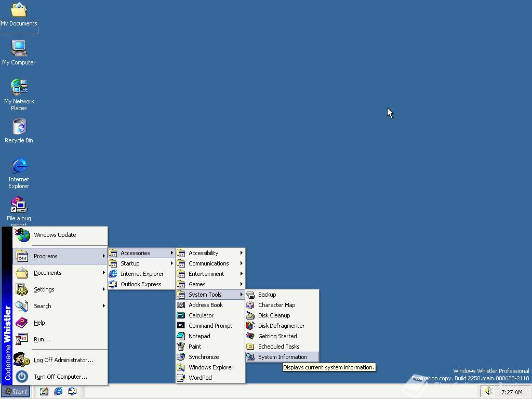Expand the Entertainment submenu arrow
Viewport: 532px width, 399px height.
(241, 274)
